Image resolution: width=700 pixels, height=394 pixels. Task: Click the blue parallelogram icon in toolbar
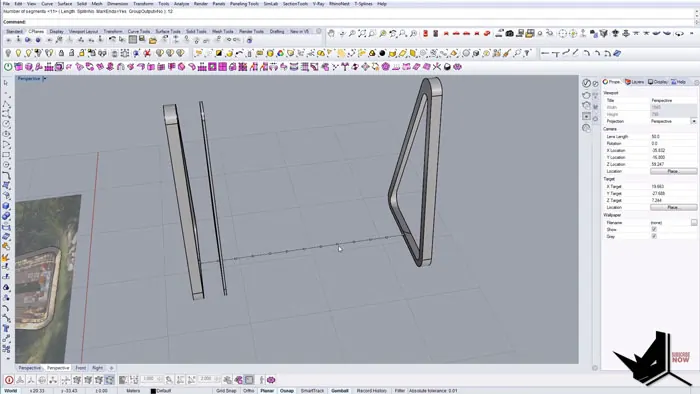point(617,54)
